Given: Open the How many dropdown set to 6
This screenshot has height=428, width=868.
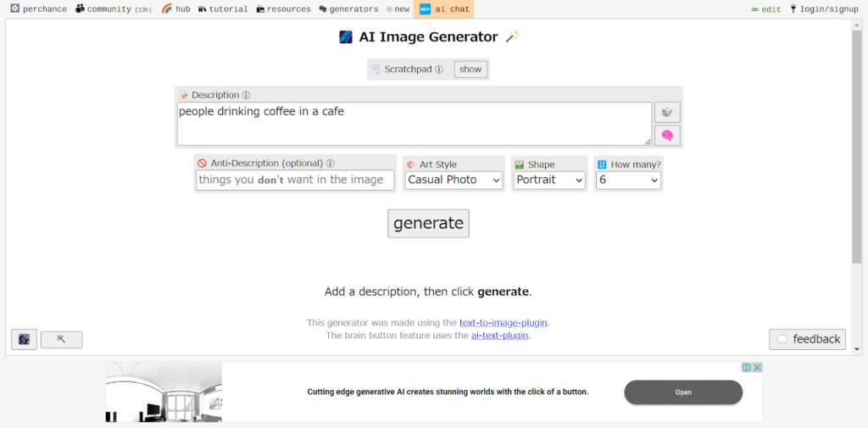Looking at the screenshot, I should [628, 180].
